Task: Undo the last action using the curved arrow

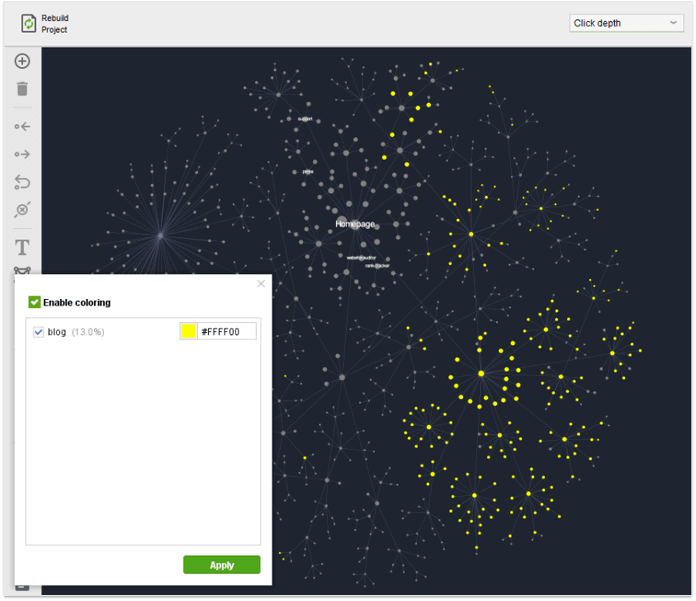Action: pos(22,182)
